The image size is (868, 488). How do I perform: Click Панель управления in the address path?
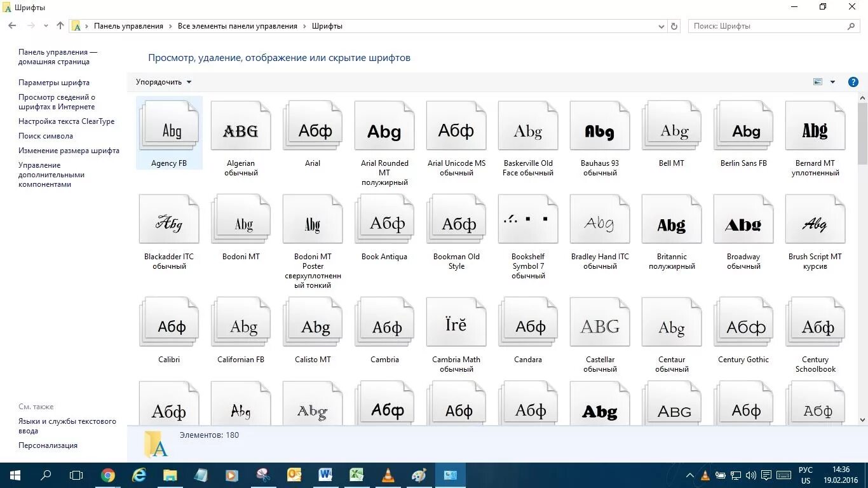(128, 26)
